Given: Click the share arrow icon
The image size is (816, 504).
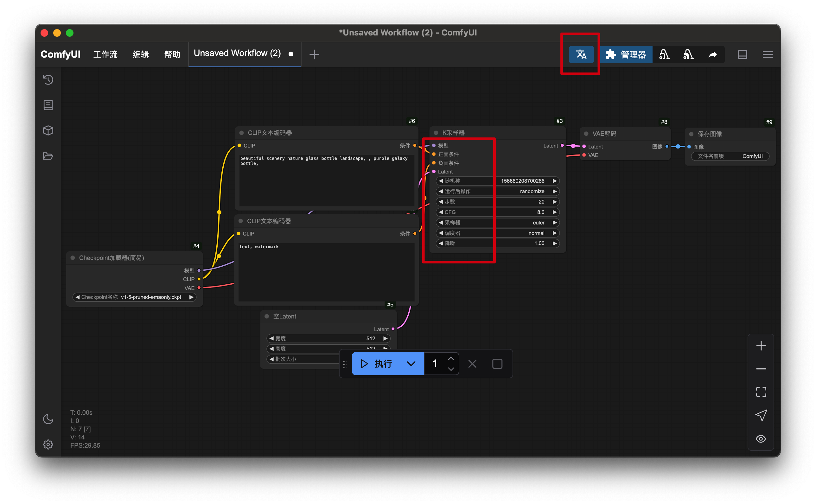Looking at the screenshot, I should (713, 54).
